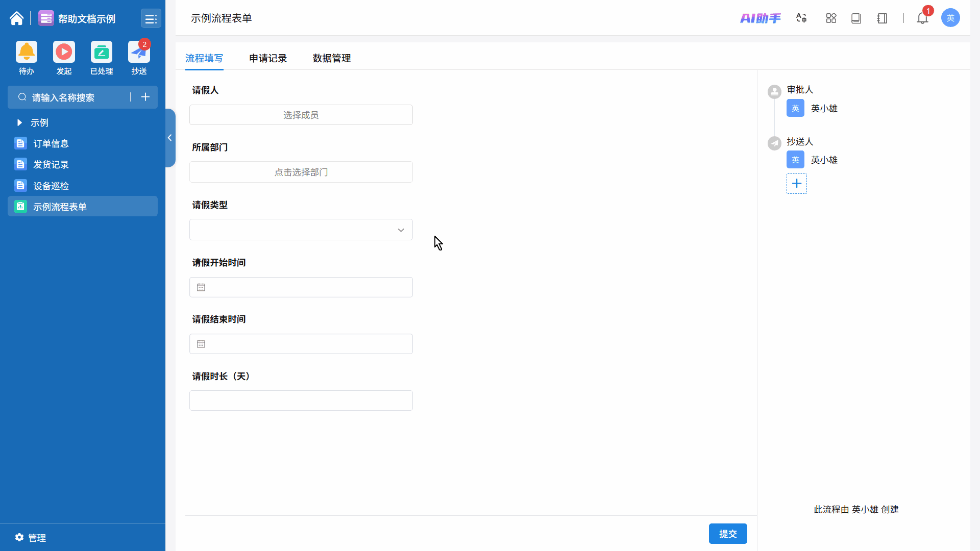The image size is (980, 551).
Task: Open the 请假类型 dropdown
Action: (x=301, y=230)
